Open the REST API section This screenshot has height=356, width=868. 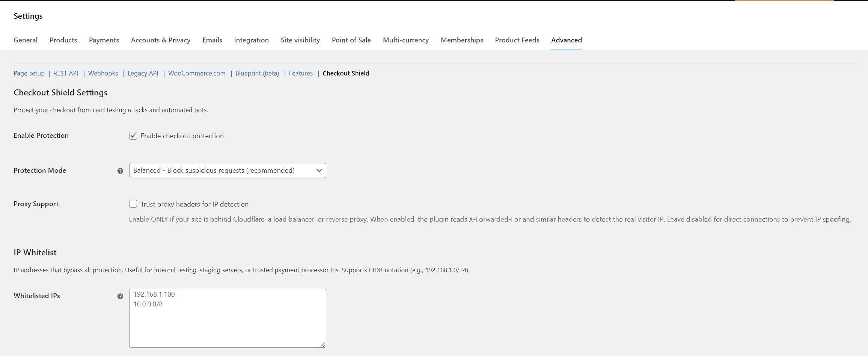[65, 73]
